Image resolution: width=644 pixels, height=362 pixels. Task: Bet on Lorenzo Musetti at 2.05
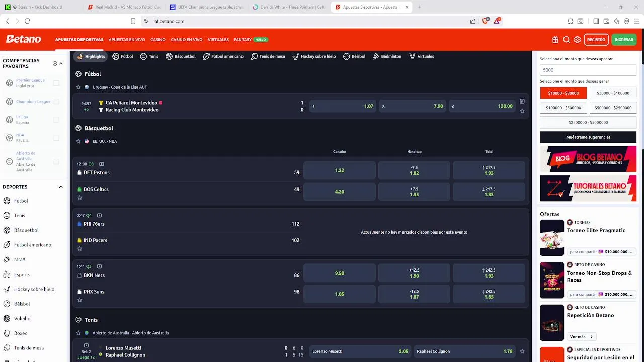(360, 351)
